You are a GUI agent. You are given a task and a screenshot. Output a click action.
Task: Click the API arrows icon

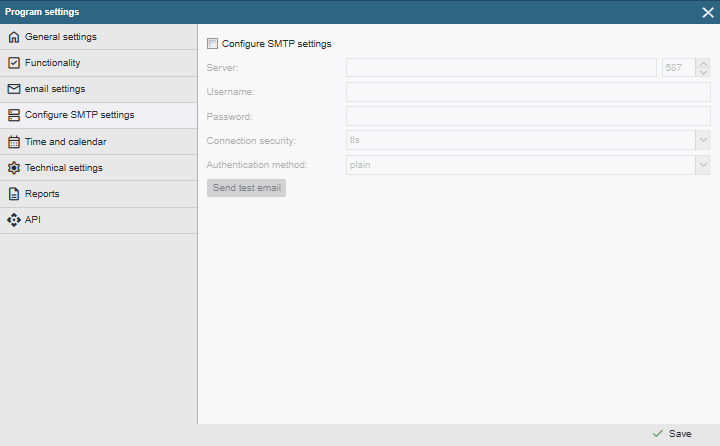(14, 220)
